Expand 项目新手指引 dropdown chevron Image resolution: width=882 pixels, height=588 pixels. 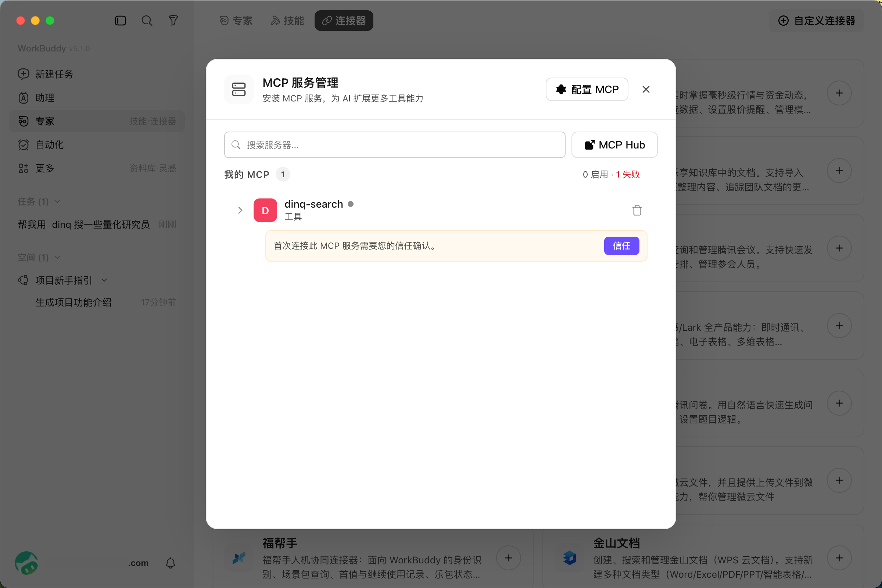coord(105,280)
